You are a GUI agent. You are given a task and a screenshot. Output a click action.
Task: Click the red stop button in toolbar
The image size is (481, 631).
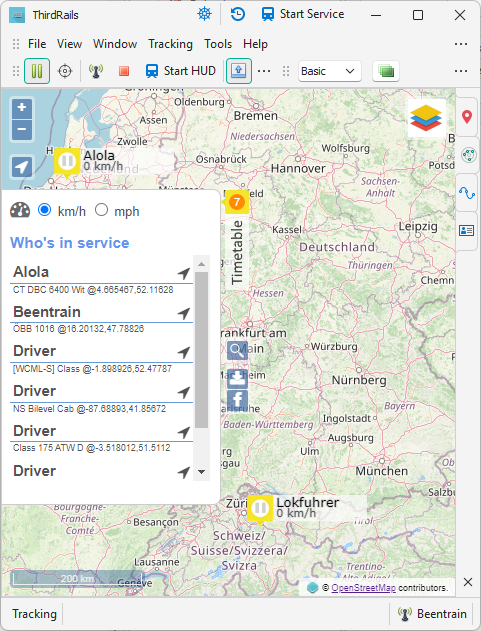124,71
